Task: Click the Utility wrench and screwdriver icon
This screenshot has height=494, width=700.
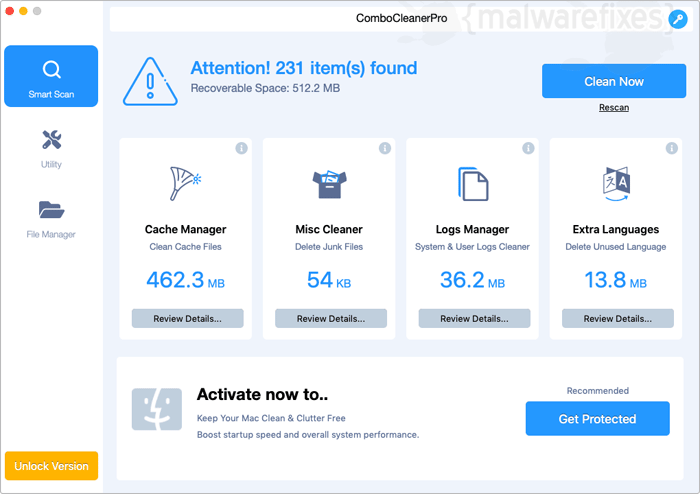Action: click(52, 140)
